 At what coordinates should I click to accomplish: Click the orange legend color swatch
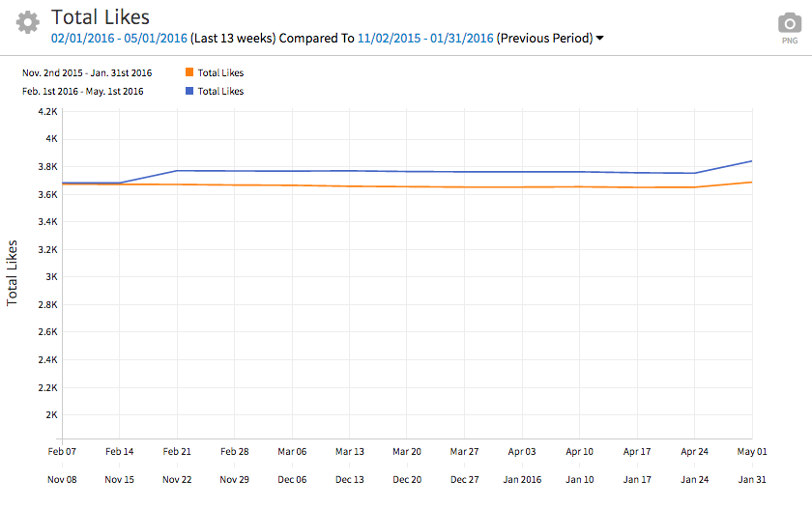click(x=188, y=72)
